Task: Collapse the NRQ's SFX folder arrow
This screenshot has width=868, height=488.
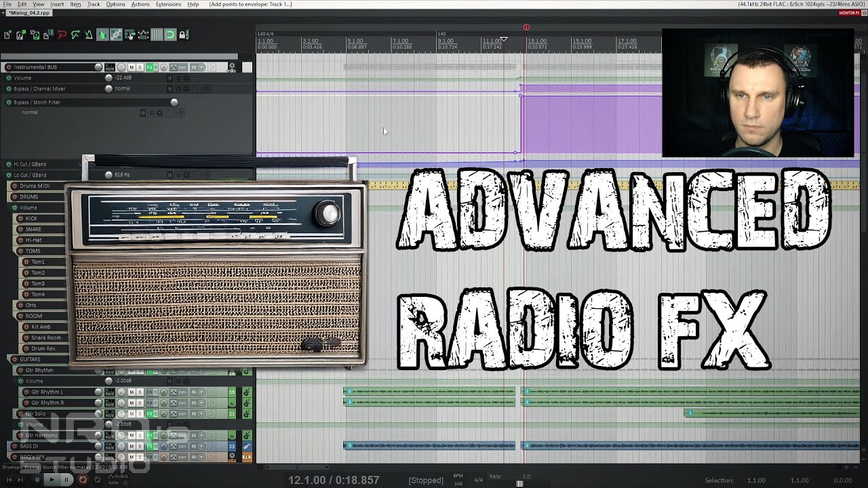Action: (x=232, y=455)
